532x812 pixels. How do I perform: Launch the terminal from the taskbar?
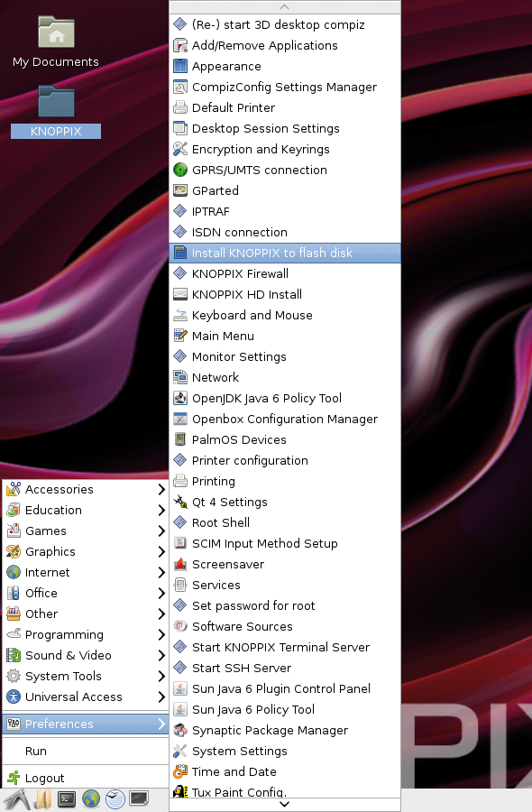point(67,799)
